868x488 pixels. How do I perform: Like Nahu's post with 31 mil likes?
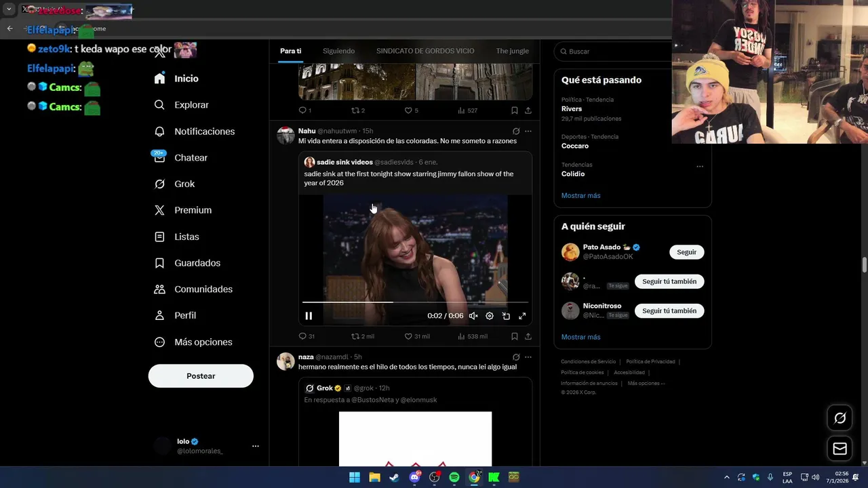pos(417,336)
